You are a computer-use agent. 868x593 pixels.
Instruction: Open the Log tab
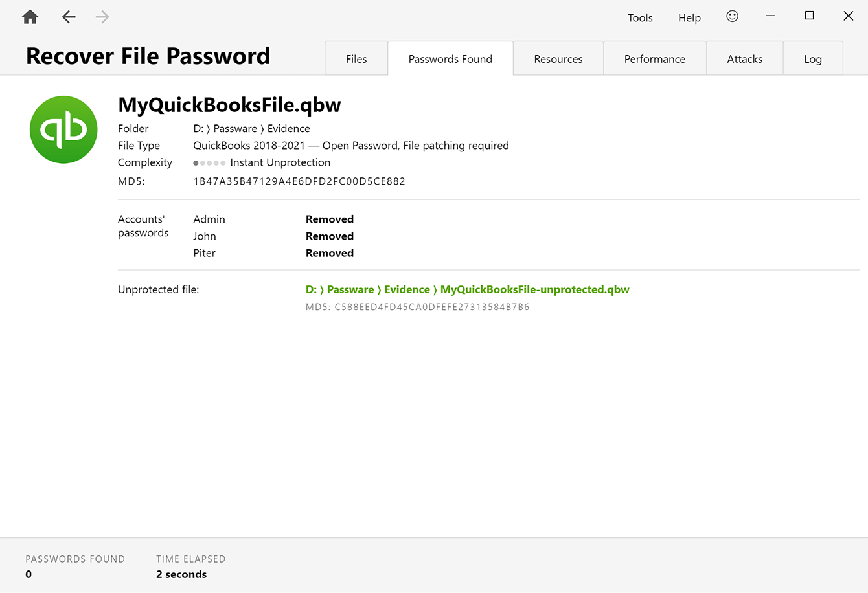click(x=813, y=58)
